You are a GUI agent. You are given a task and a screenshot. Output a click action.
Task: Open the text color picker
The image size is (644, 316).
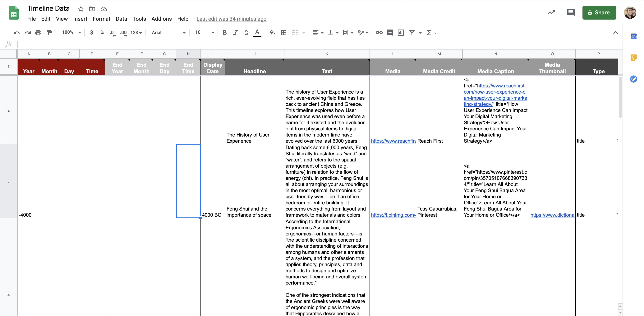coord(257,33)
